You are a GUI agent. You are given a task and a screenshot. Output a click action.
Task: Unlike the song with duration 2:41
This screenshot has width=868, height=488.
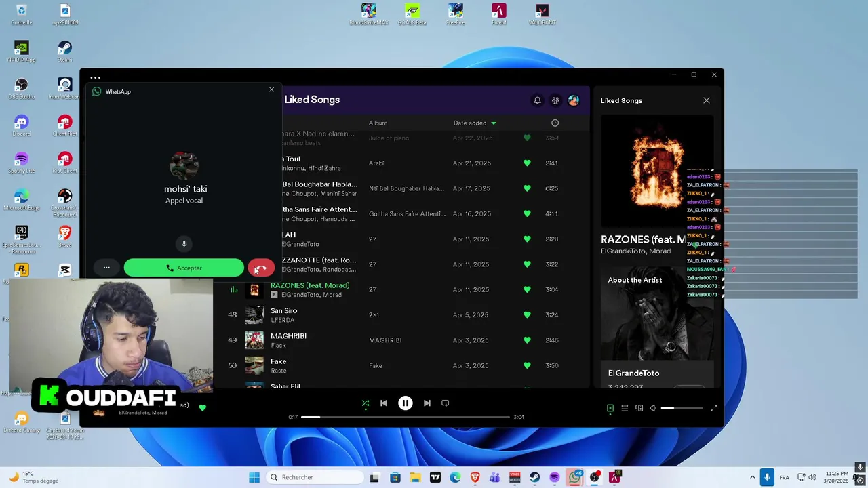coord(527,163)
